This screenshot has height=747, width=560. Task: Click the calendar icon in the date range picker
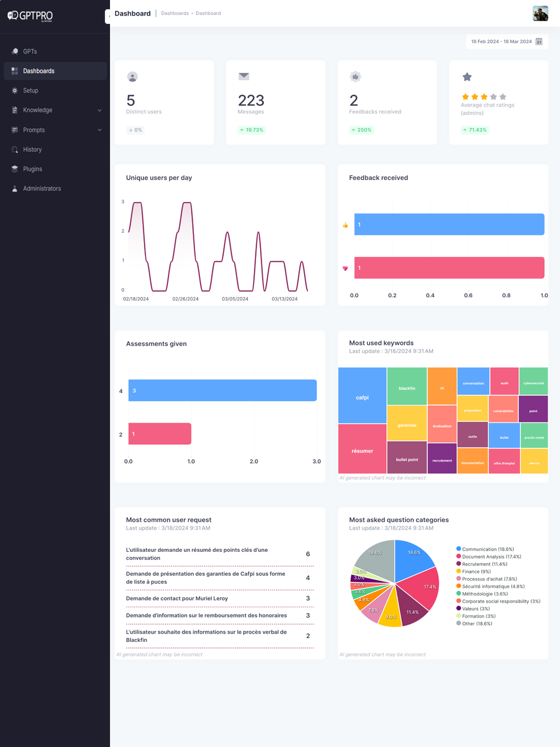(x=538, y=41)
